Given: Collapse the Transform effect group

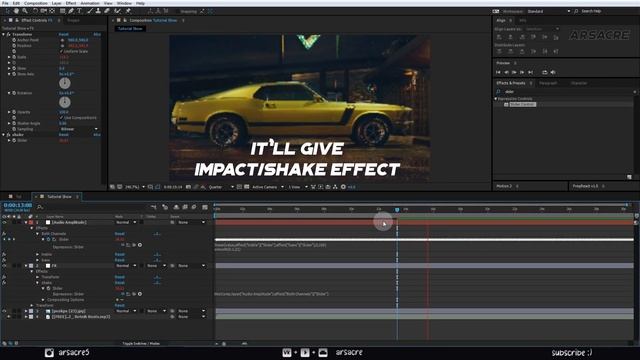Looking at the screenshot, I should coord(3,34).
